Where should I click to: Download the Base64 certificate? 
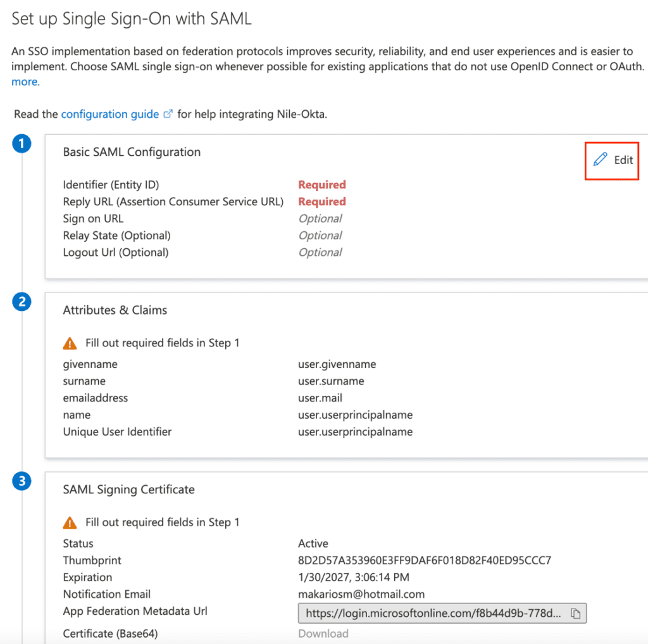[323, 633]
